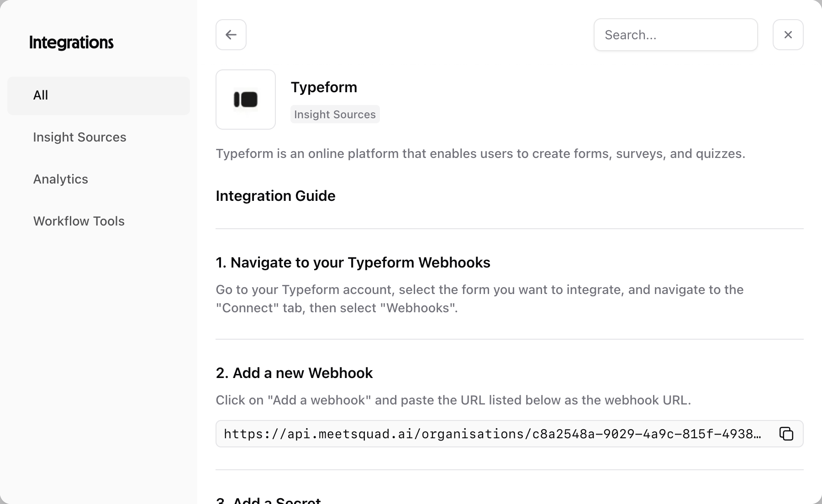Click the 'Go to your Typeform account' instruction

(479, 299)
